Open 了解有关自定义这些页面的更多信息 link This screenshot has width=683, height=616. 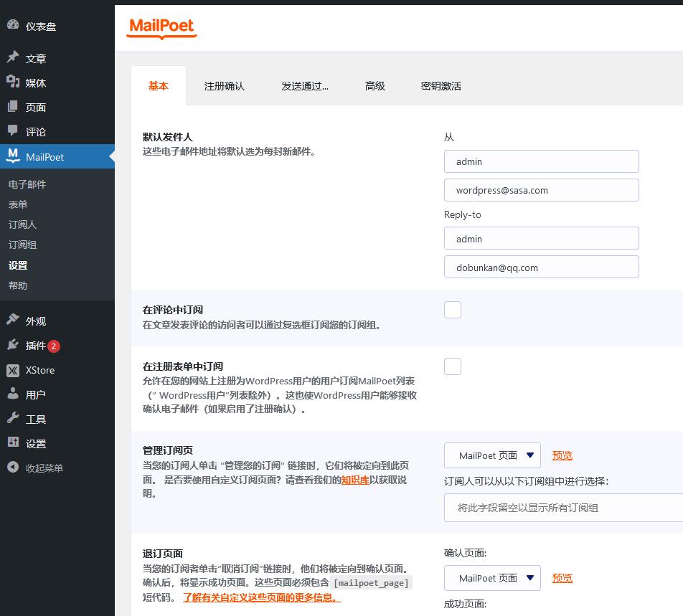click(263, 597)
